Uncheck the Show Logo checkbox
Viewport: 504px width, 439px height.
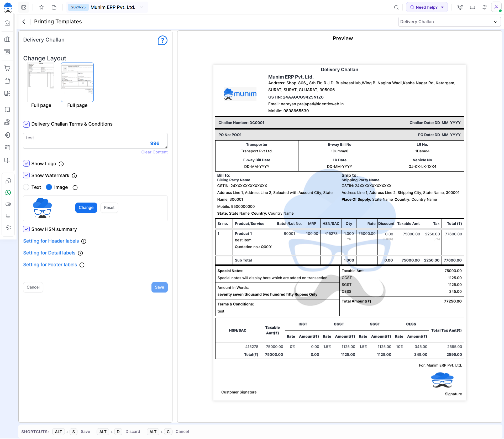pos(26,163)
